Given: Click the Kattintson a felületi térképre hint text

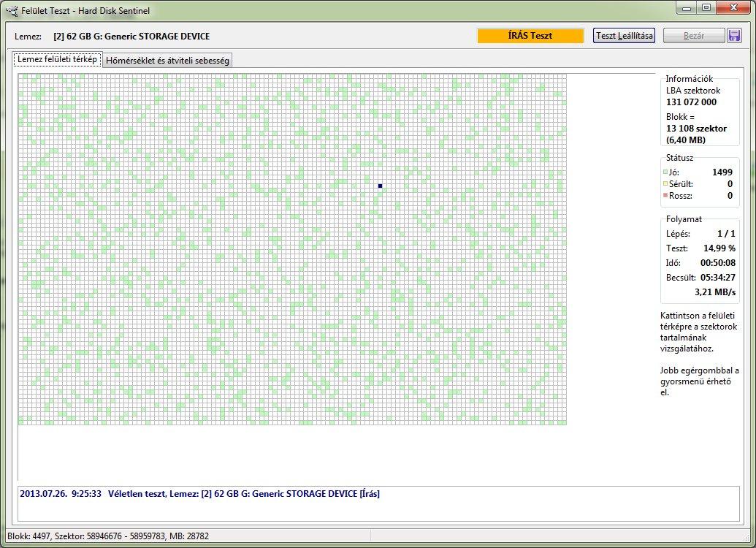Looking at the screenshot, I should tap(698, 332).
